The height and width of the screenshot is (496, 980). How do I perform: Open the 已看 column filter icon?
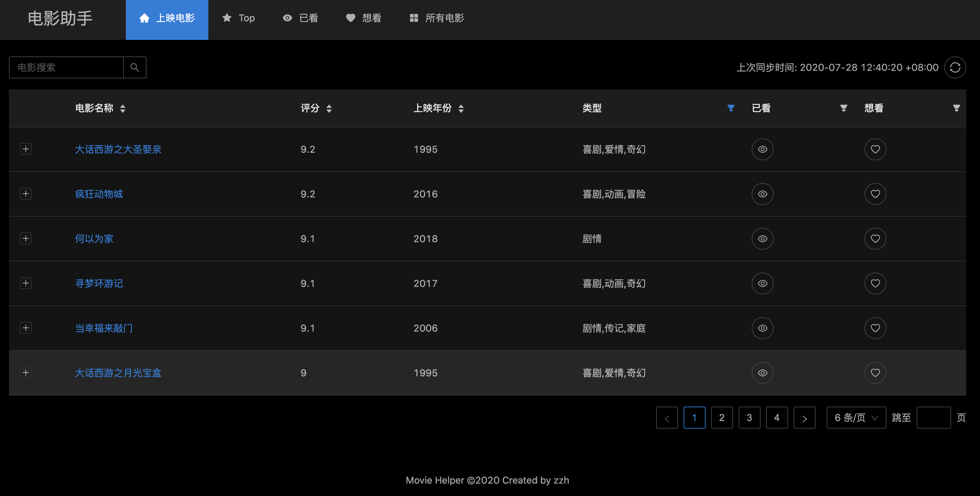click(843, 108)
